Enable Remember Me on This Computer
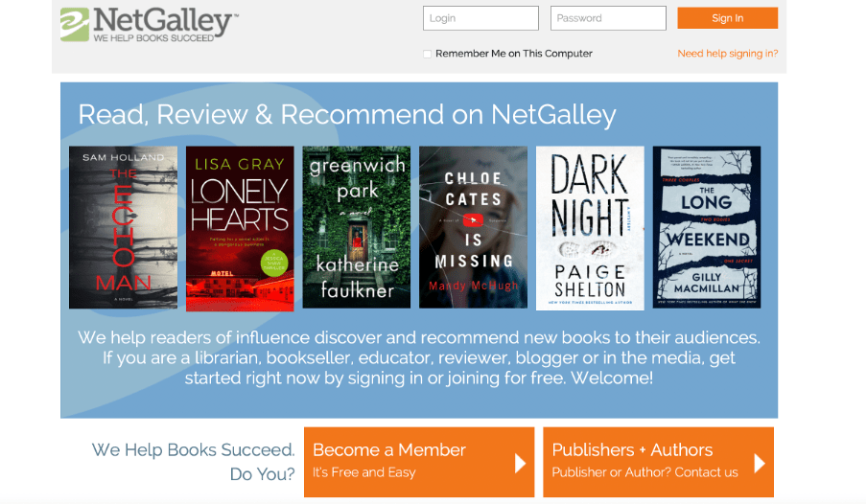Viewport: 867px width, 504px height. coord(428,55)
